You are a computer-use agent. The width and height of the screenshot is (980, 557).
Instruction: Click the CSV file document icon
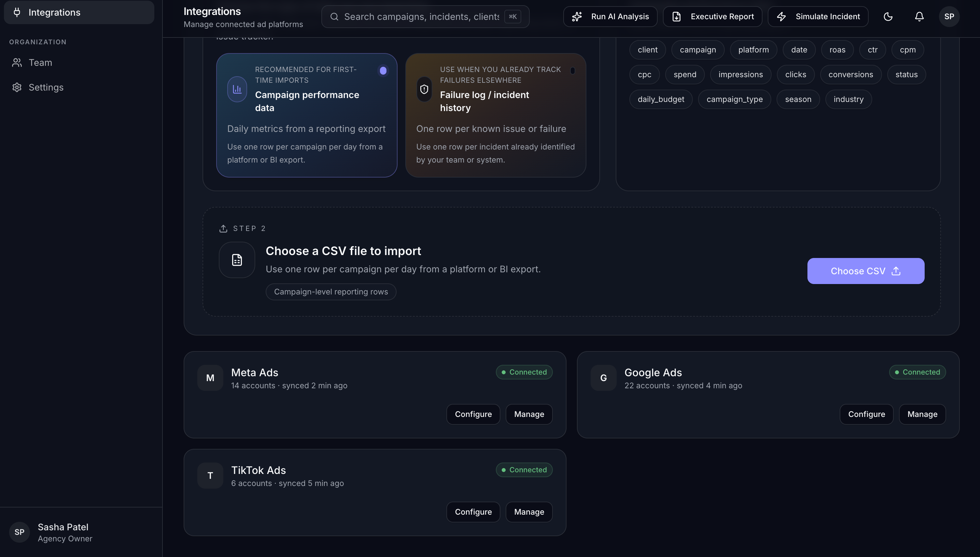[x=237, y=260]
